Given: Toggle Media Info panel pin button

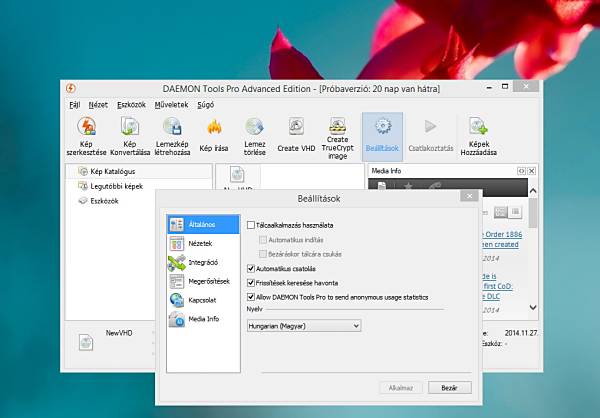Looking at the screenshot, I should (x=521, y=171).
